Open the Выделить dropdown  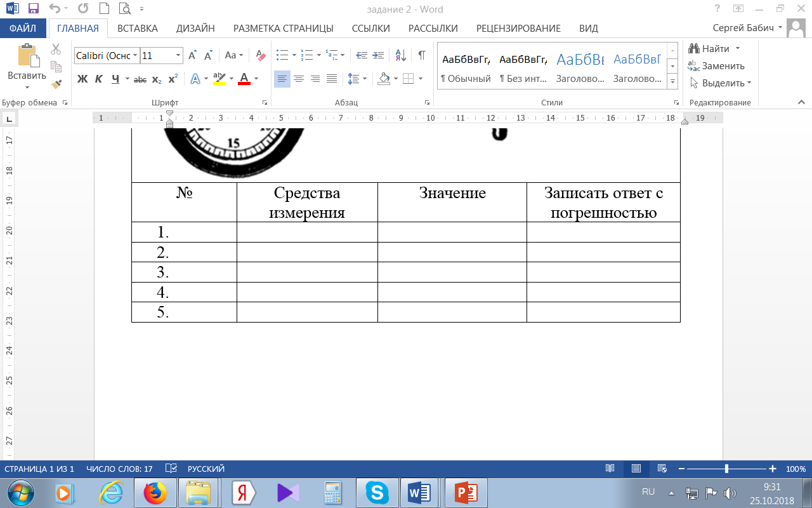[720, 83]
